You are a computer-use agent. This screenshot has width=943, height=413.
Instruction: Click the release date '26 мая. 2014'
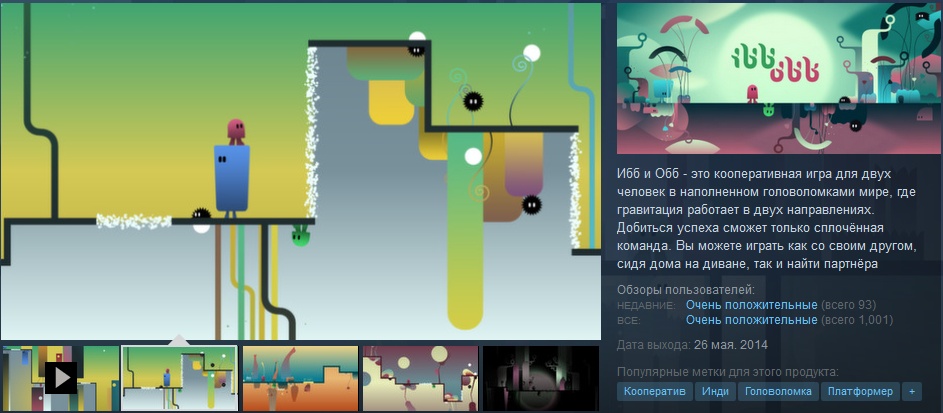[x=730, y=345]
